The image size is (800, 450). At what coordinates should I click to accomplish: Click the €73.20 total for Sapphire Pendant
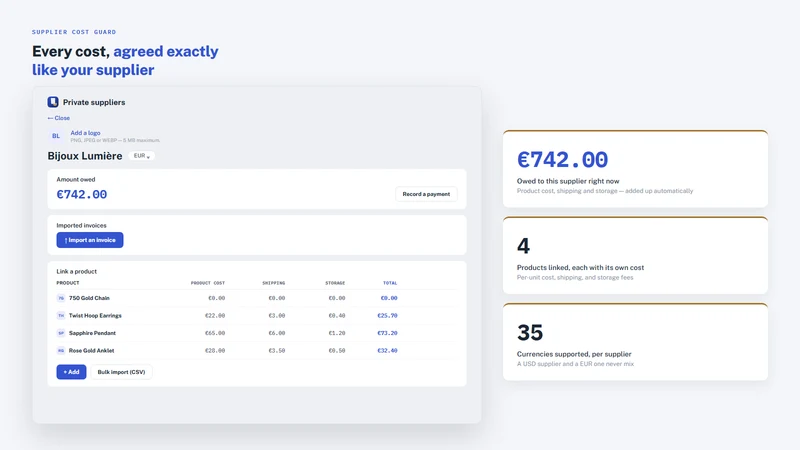click(387, 333)
